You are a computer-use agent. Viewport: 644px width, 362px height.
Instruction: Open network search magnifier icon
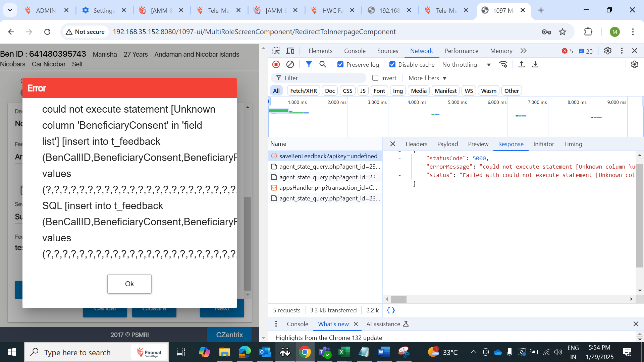click(323, 64)
